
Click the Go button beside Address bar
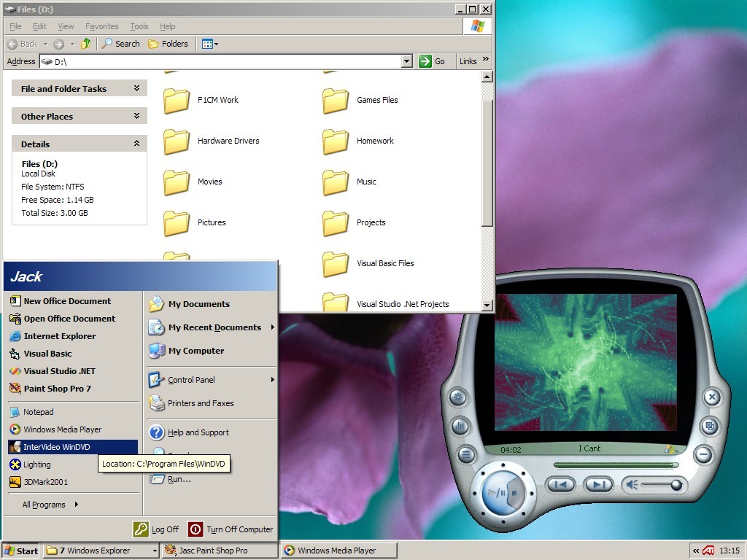pyautogui.click(x=432, y=61)
